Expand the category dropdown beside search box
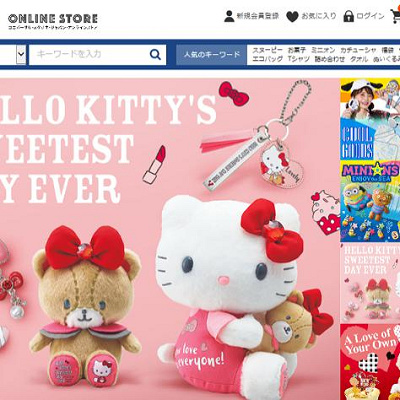The image size is (400, 400). [x=21, y=54]
